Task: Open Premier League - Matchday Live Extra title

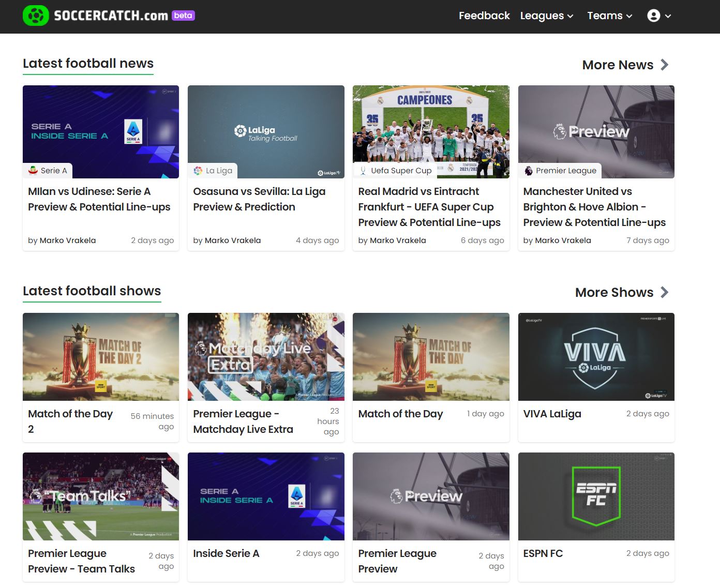Action: pos(243,421)
